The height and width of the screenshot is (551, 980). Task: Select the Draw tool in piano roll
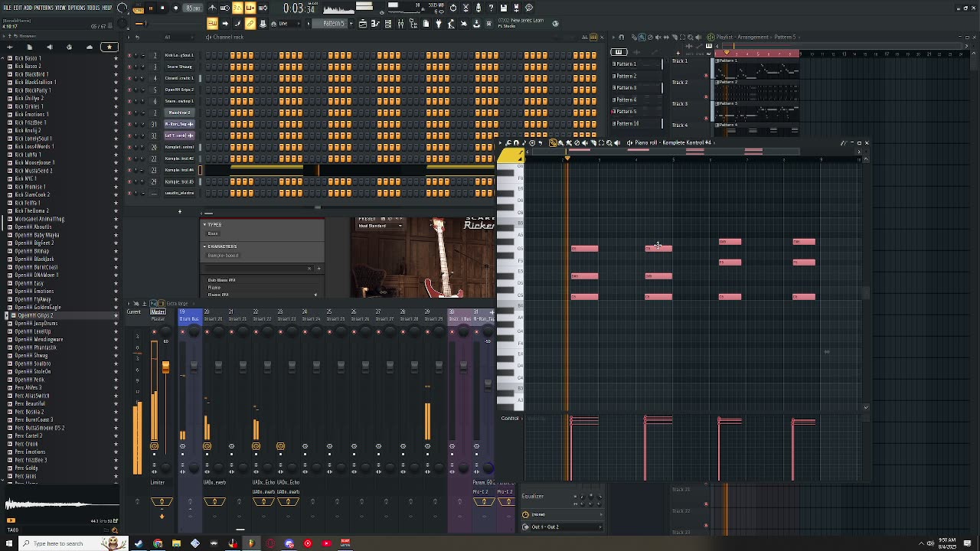(x=553, y=143)
